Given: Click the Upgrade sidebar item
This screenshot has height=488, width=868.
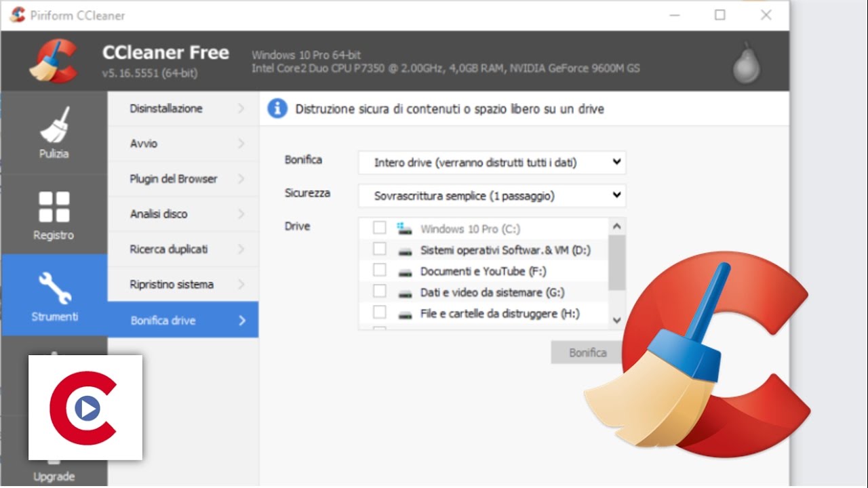Looking at the screenshot, I should point(54,476).
